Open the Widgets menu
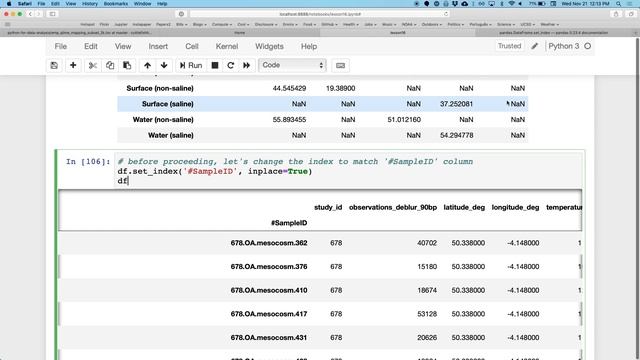 269,47
